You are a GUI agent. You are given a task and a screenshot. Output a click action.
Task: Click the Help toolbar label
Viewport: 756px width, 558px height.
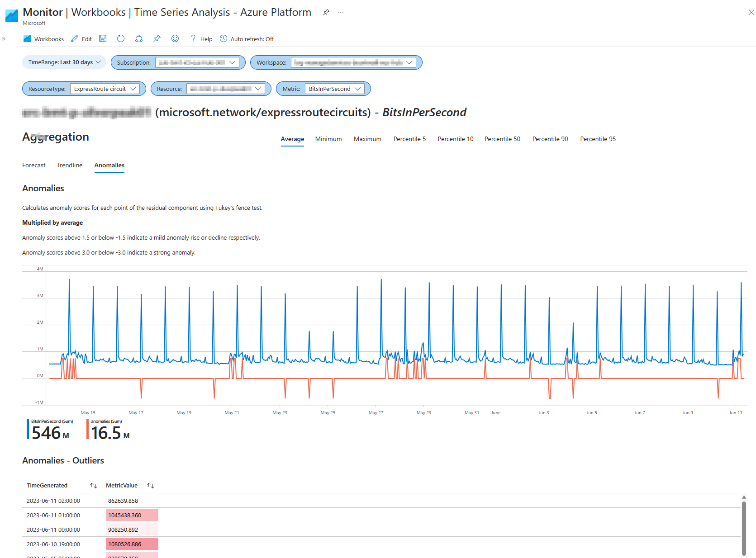coord(206,39)
